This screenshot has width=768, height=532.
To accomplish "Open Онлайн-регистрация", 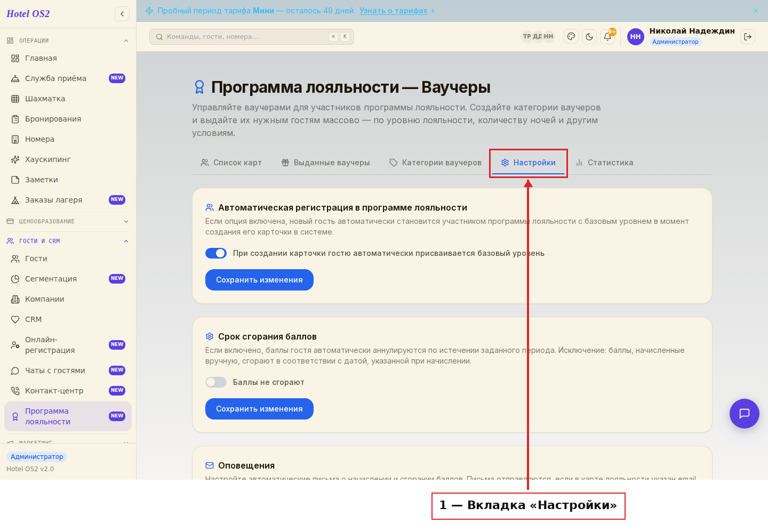I will point(68,345).
